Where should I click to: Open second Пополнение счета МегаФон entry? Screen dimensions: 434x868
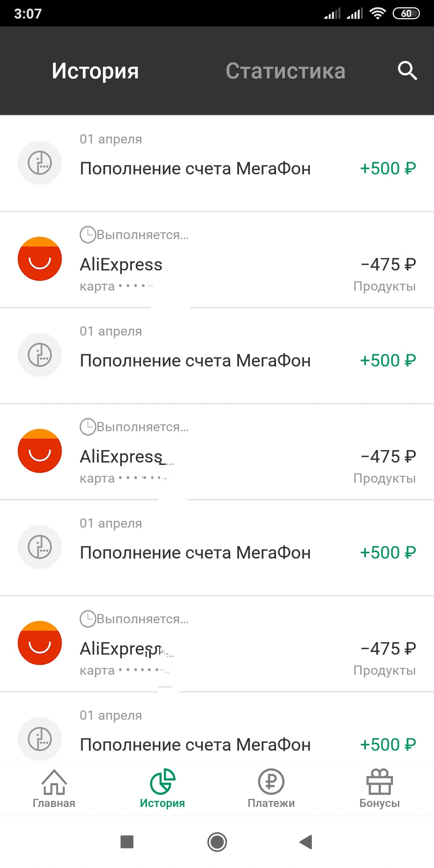point(217,356)
